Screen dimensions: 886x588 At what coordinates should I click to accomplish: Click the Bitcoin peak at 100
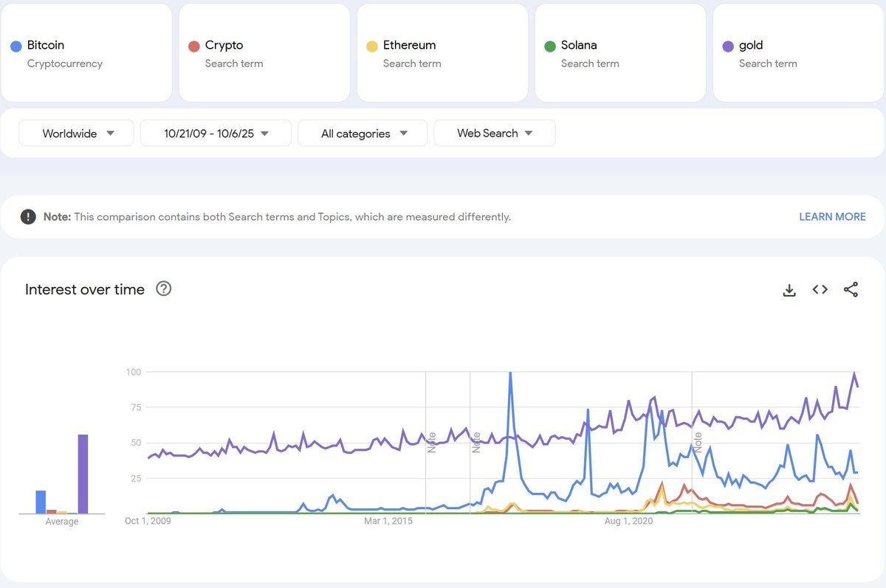tap(510, 373)
